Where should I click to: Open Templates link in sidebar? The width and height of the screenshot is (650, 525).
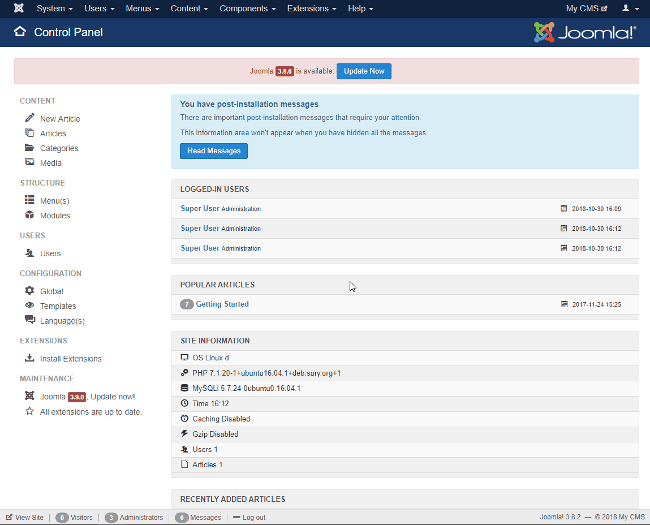point(58,306)
